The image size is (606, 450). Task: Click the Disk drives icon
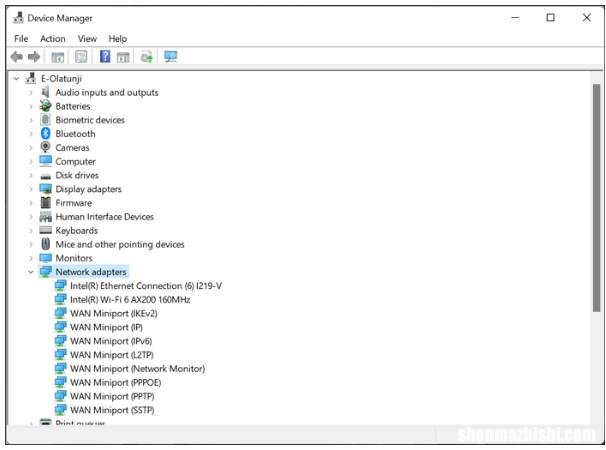(46, 176)
